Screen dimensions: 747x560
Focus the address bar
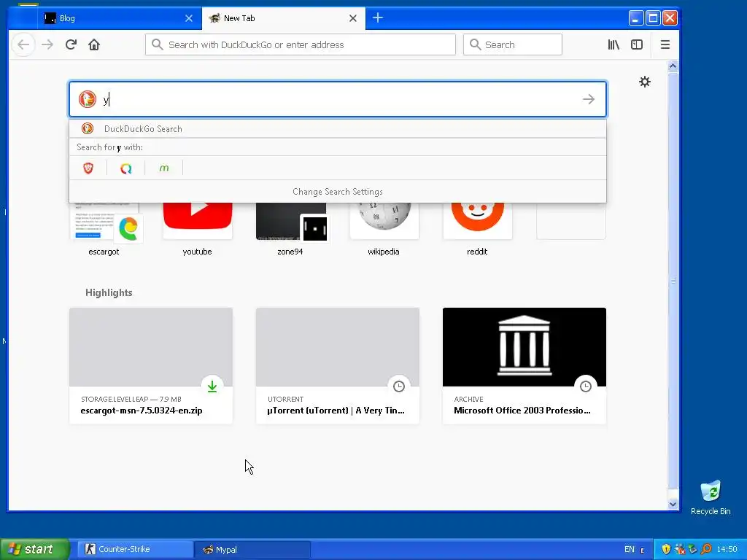click(x=300, y=44)
